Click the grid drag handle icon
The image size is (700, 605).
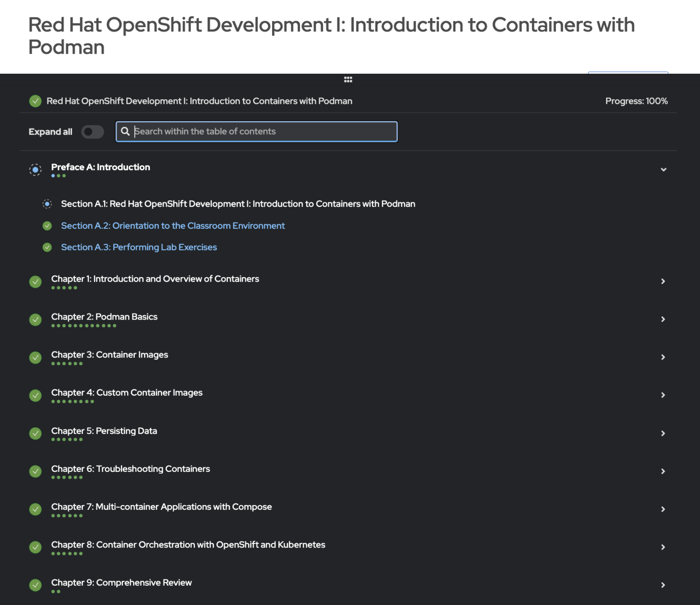click(x=348, y=79)
